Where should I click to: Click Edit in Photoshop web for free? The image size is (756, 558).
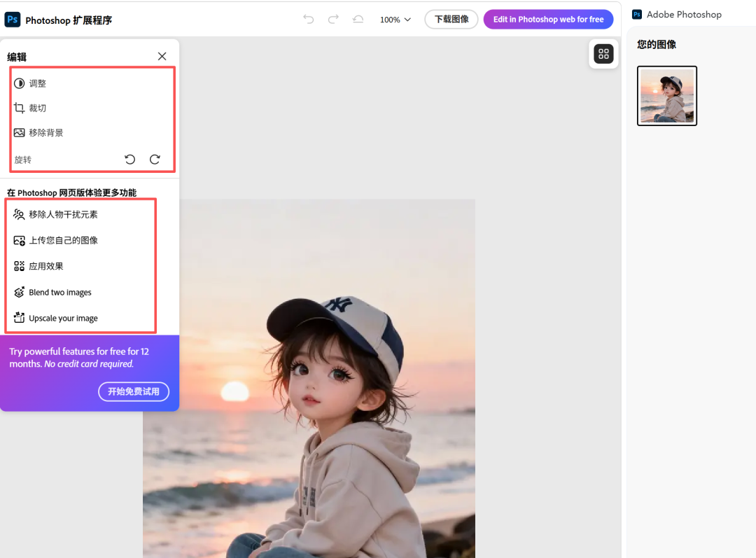pyautogui.click(x=548, y=20)
